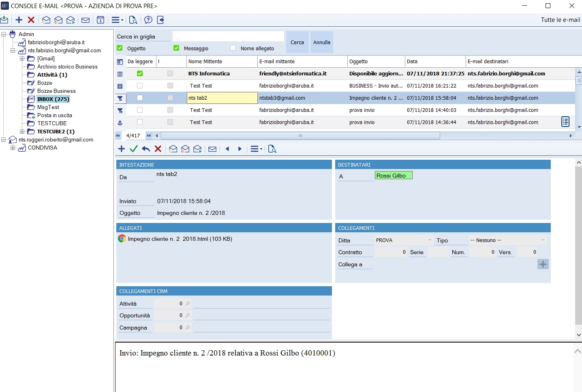The width and height of the screenshot is (582, 392).
Task: Click the Annulla button
Action: (322, 42)
